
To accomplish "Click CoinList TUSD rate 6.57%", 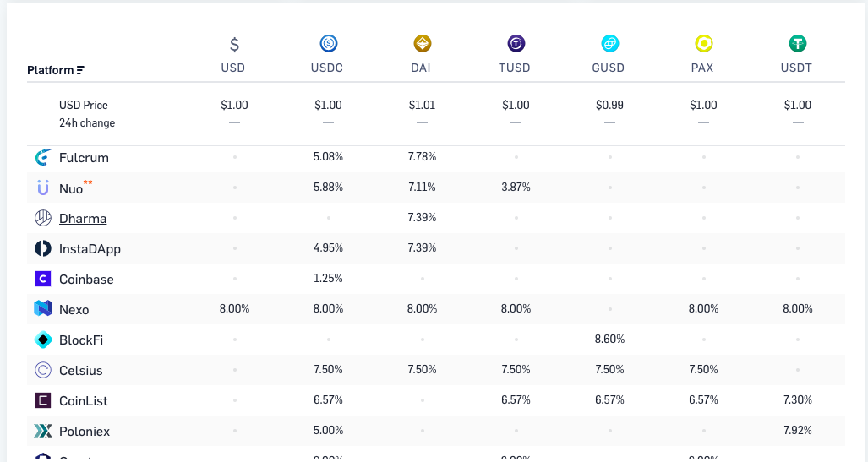I will 516,400.
